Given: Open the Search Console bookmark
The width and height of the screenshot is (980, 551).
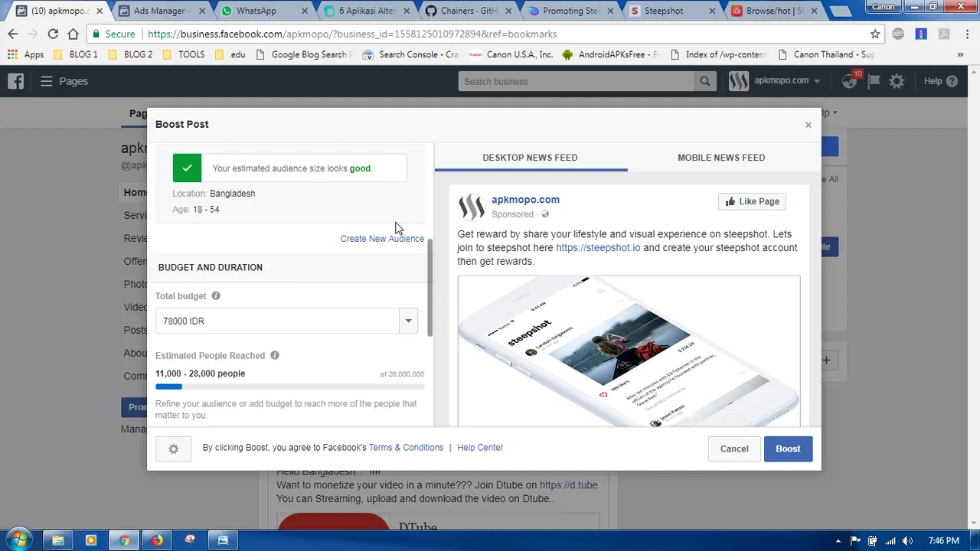Looking at the screenshot, I should 410,54.
